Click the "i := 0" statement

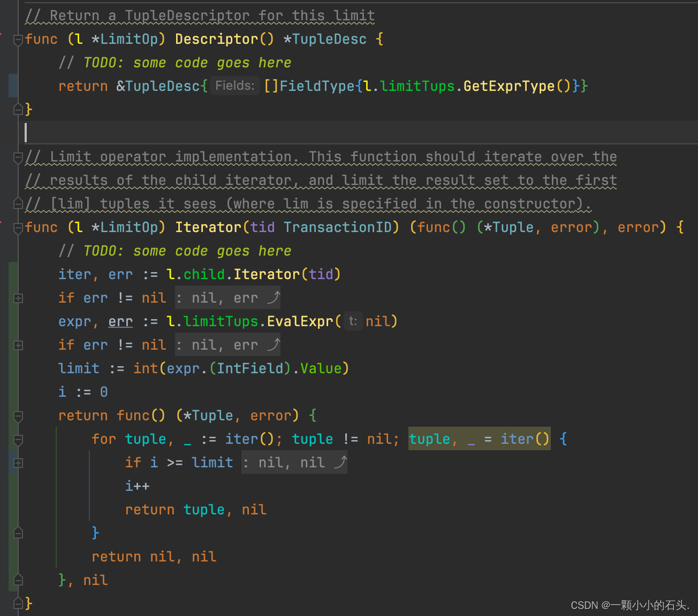click(x=83, y=392)
